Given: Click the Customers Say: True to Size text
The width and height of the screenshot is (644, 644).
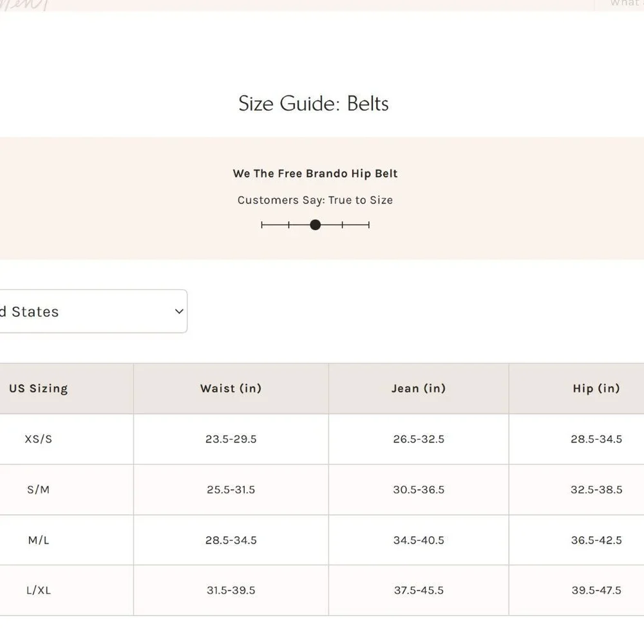Looking at the screenshot, I should (x=315, y=200).
